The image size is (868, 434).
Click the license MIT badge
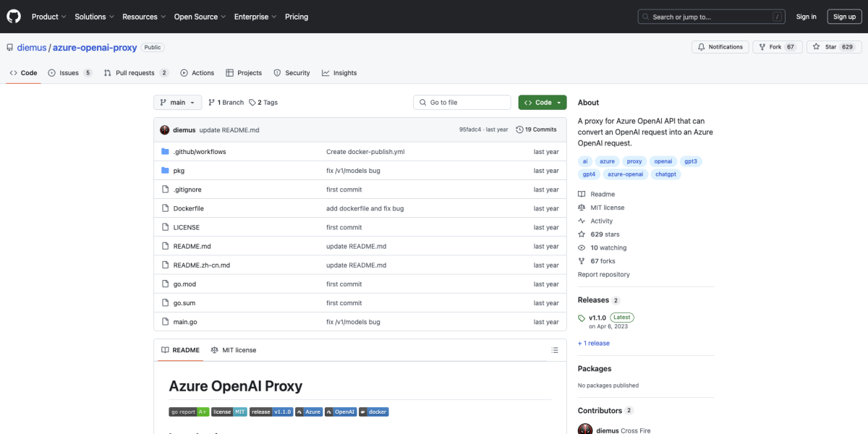[229, 412]
